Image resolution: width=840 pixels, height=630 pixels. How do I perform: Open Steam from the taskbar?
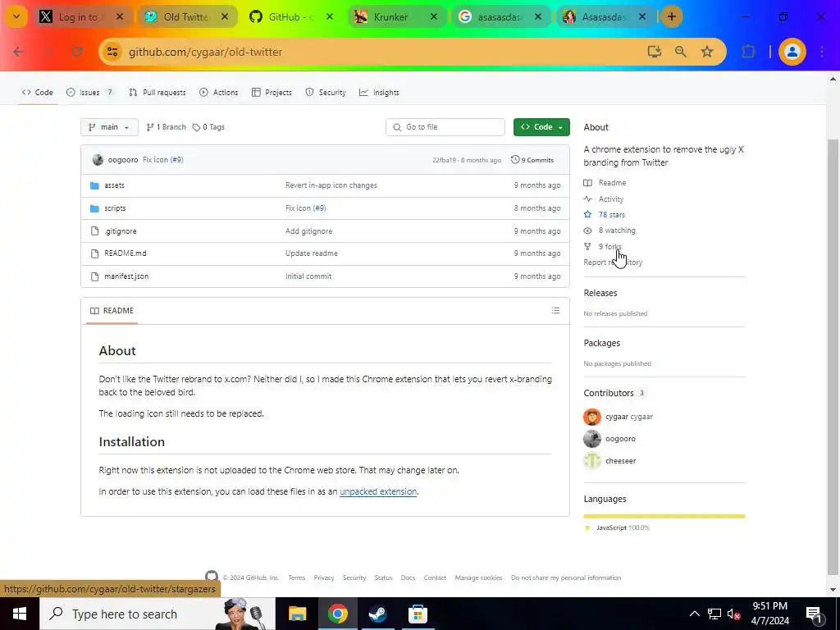click(377, 614)
